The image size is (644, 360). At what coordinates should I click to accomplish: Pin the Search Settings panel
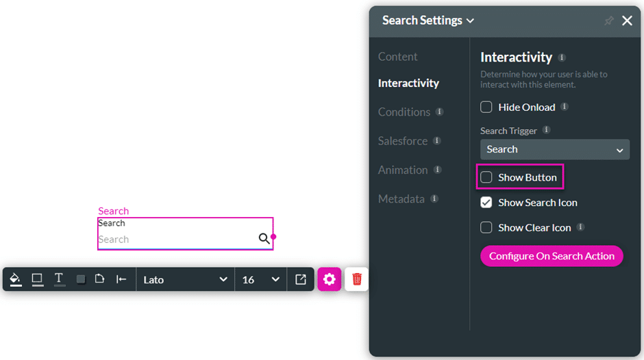point(608,21)
